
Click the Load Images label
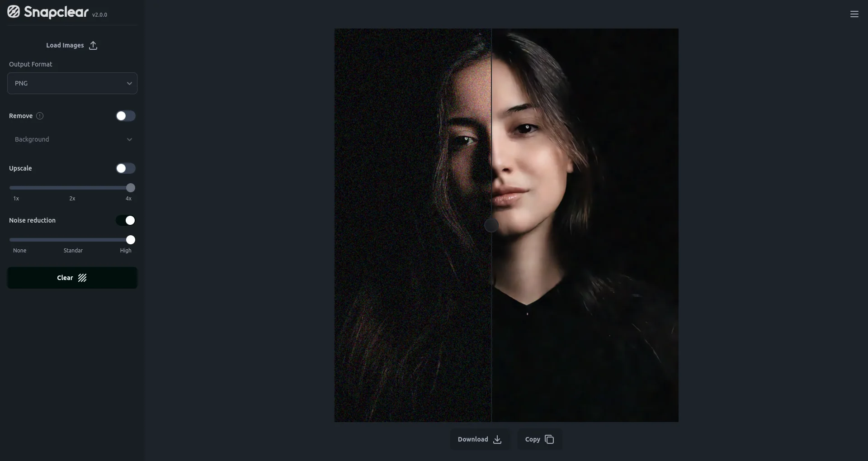65,45
